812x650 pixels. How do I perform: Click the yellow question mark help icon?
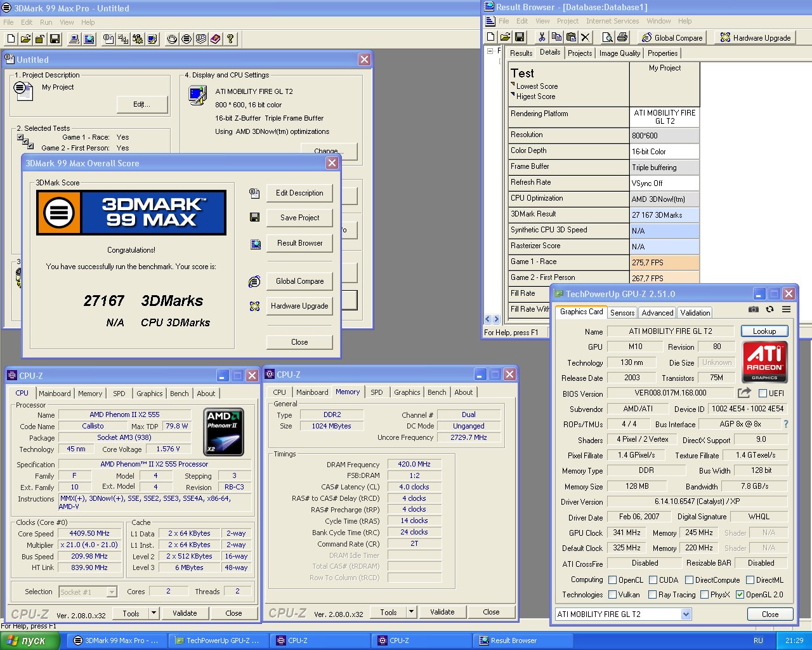(230, 39)
